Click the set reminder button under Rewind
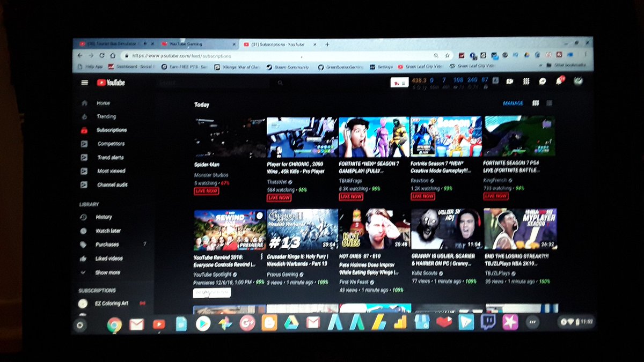The width and height of the screenshot is (644, 362). coord(212,293)
